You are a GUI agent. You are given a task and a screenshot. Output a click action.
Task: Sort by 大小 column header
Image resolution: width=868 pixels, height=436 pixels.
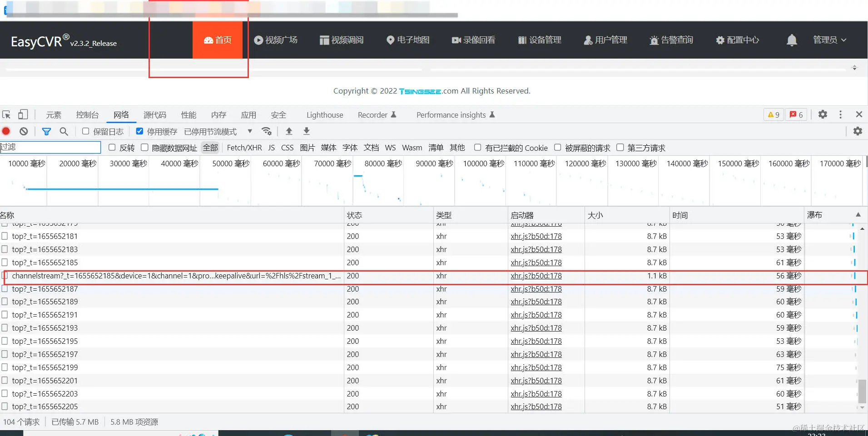[x=627, y=215]
